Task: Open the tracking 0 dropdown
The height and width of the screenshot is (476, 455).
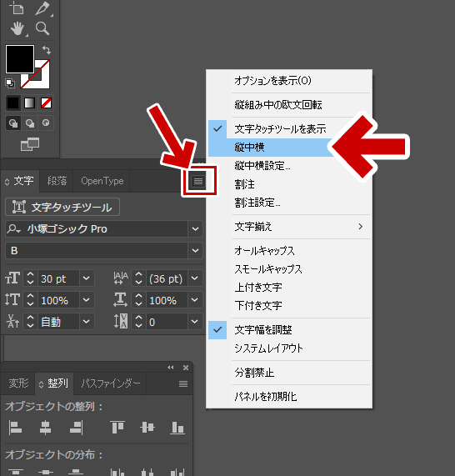Action: pyautogui.click(x=195, y=322)
